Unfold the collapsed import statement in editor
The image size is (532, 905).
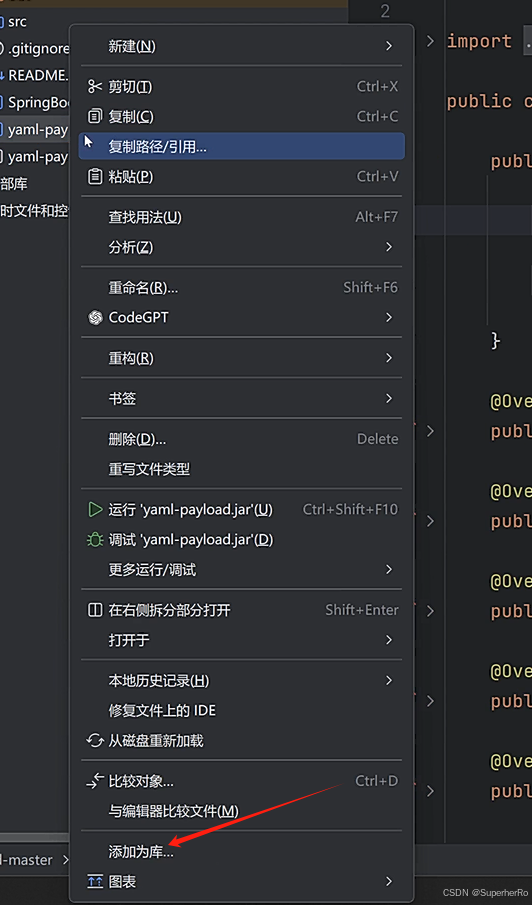[x=430, y=41]
